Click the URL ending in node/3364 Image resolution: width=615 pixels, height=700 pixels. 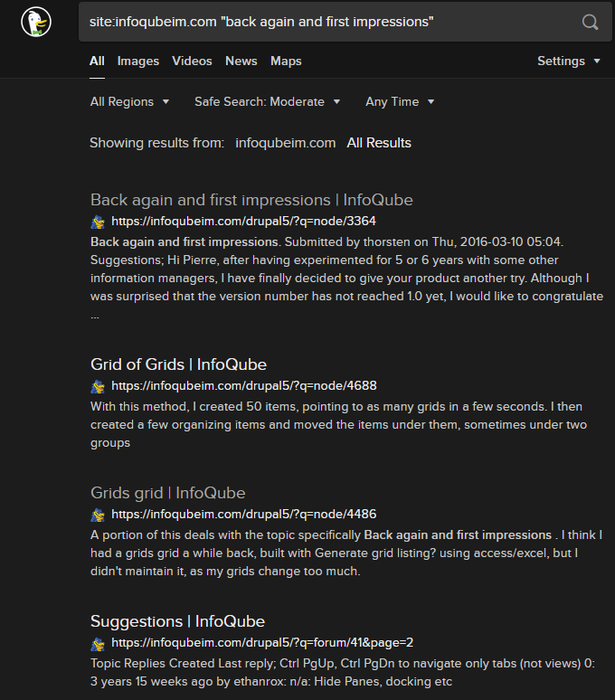[243, 222]
